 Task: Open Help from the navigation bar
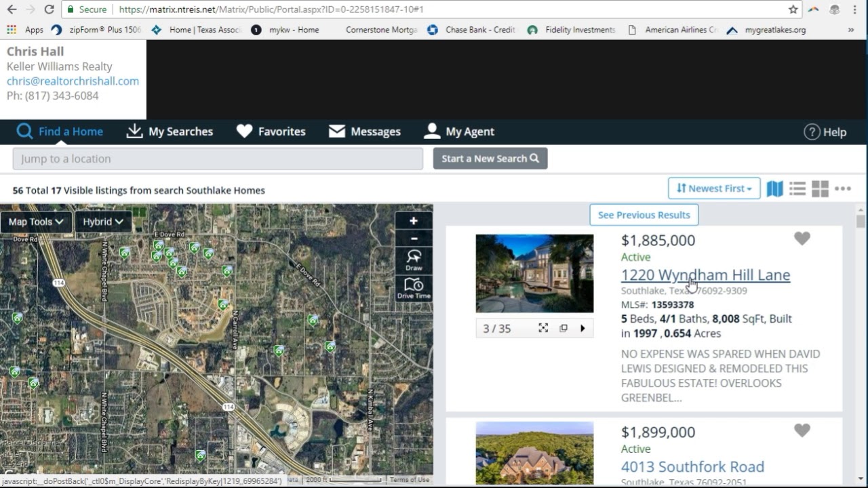[x=825, y=132]
